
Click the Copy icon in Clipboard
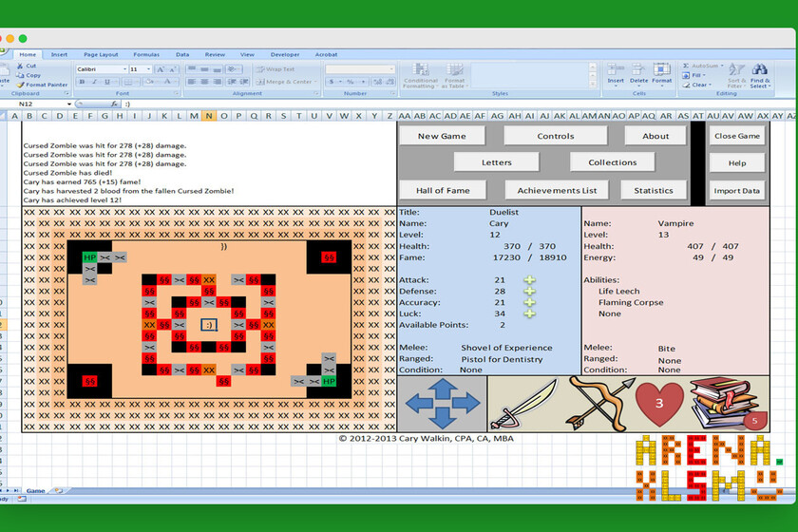[x=20, y=75]
